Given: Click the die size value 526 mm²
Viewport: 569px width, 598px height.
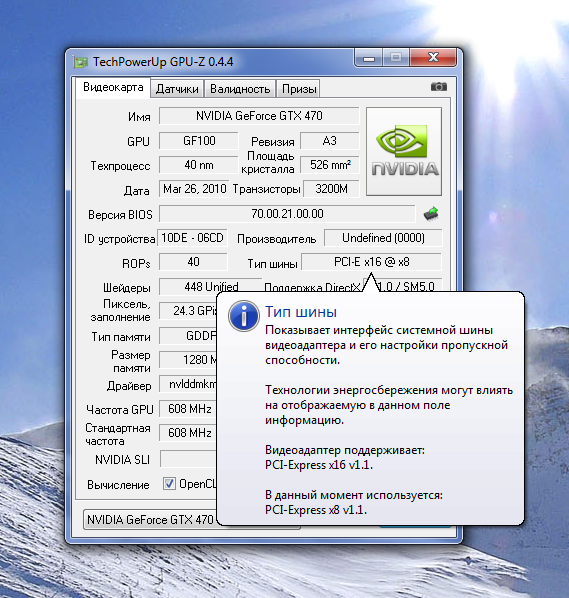Looking at the screenshot, I should point(330,165).
